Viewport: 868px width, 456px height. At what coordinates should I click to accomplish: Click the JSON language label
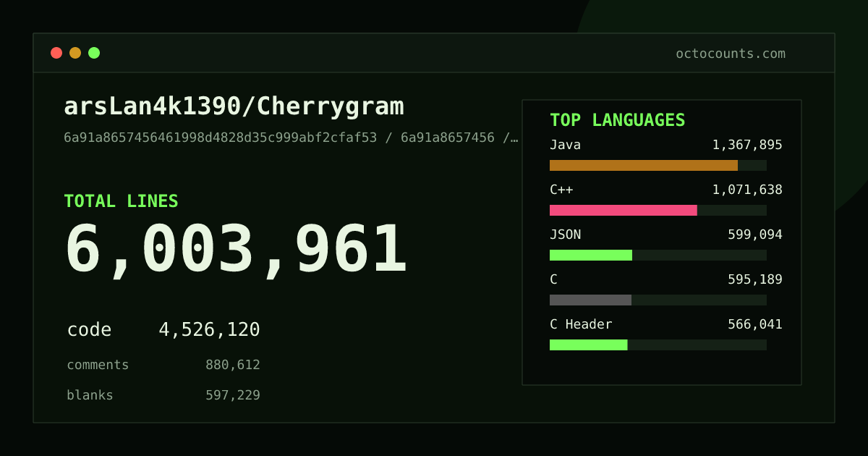(x=565, y=235)
